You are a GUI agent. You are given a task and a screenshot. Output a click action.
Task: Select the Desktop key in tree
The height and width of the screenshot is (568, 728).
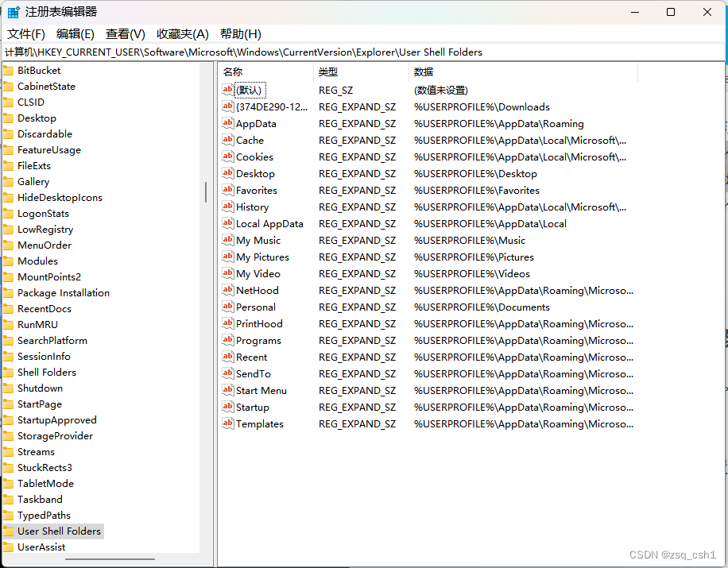pos(37,118)
